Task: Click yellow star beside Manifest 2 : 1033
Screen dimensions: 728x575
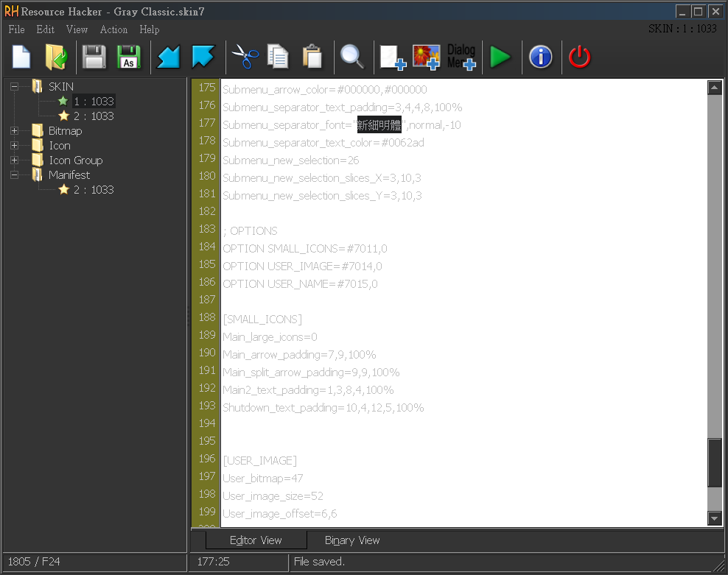Action: (63, 190)
